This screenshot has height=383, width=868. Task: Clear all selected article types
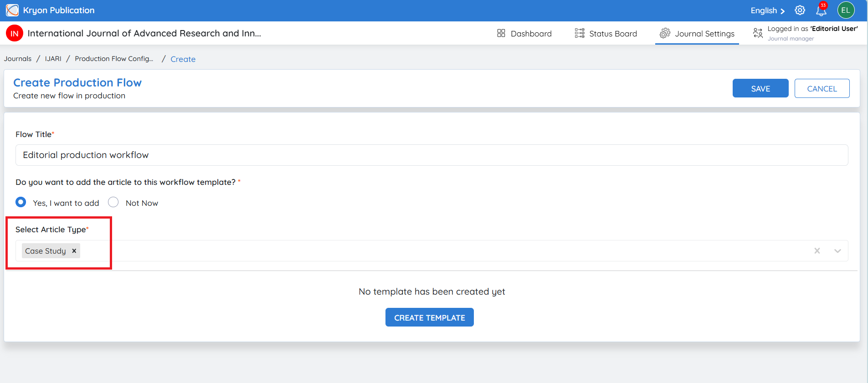pyautogui.click(x=817, y=251)
